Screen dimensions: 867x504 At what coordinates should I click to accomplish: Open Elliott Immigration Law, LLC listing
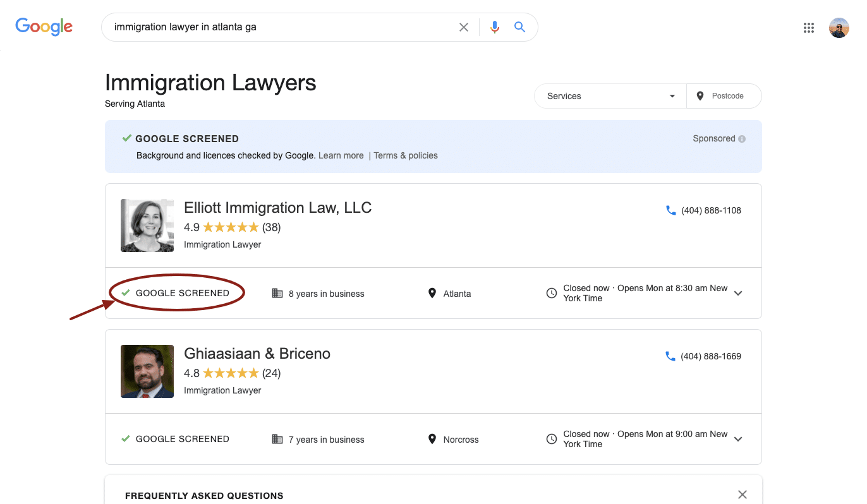pyautogui.click(x=277, y=208)
